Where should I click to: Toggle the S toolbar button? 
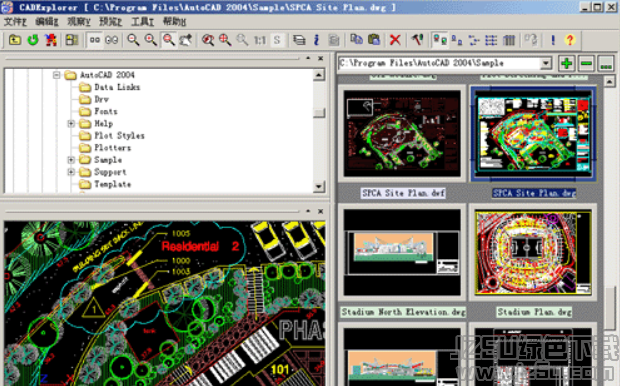[277, 40]
